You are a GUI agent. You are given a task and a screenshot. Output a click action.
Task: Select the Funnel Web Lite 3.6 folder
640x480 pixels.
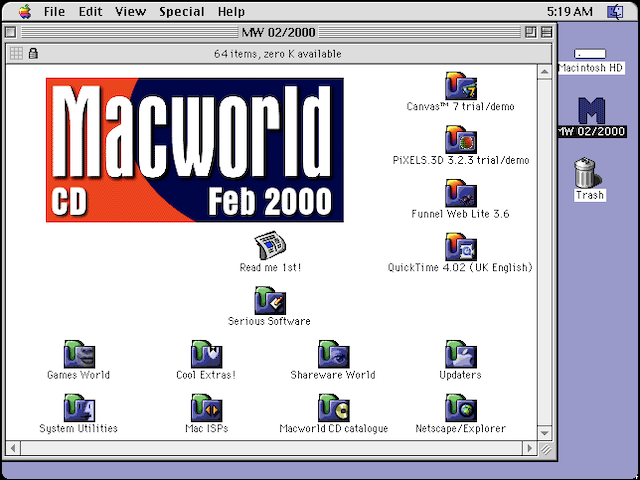(x=460, y=193)
